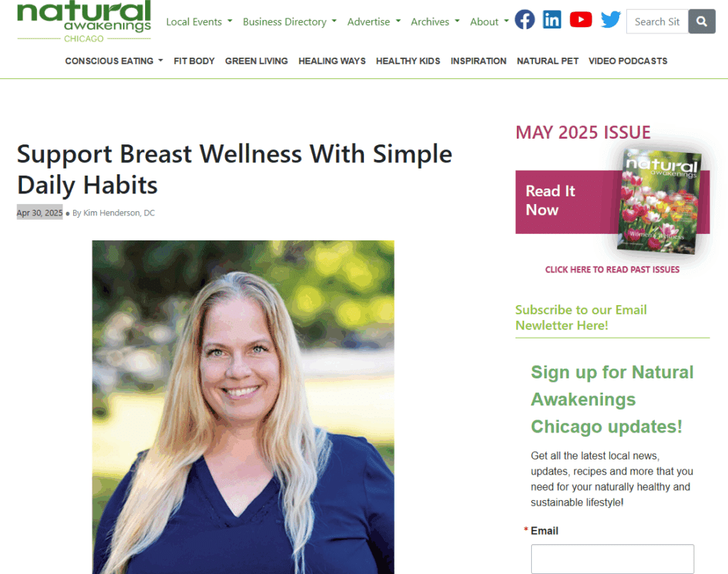The width and height of the screenshot is (728, 574).
Task: Open the About dropdown menu
Action: tap(489, 22)
